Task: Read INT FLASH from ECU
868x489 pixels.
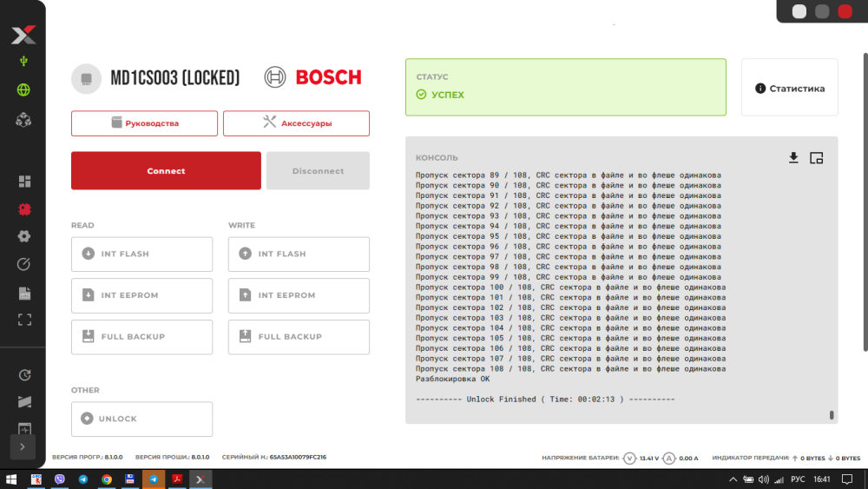Action: (x=141, y=254)
